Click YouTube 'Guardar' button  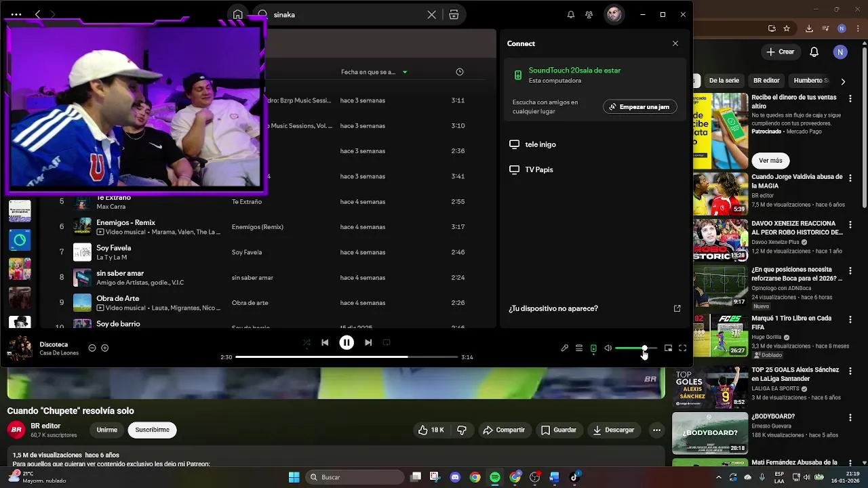coord(559,430)
